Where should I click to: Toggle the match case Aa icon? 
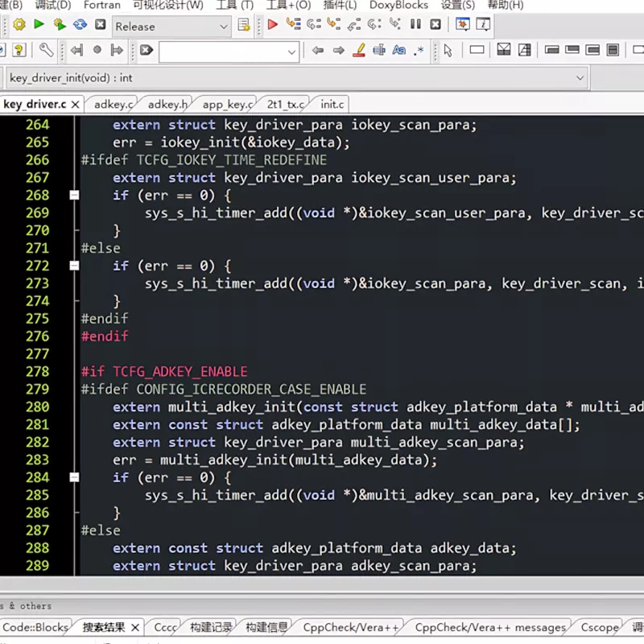[398, 50]
